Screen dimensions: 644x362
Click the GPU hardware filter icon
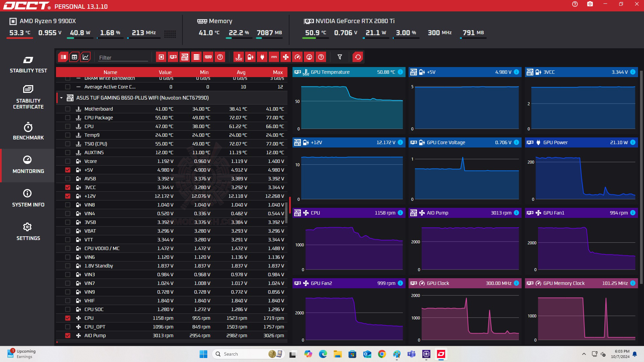click(x=173, y=57)
